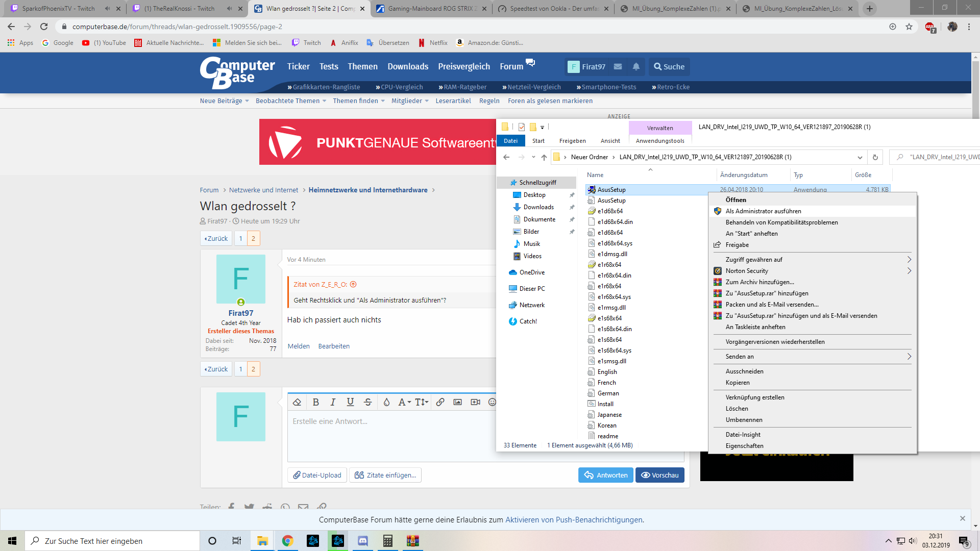Click the insert link icon
Viewport: 980px width, 551px height.
click(440, 402)
